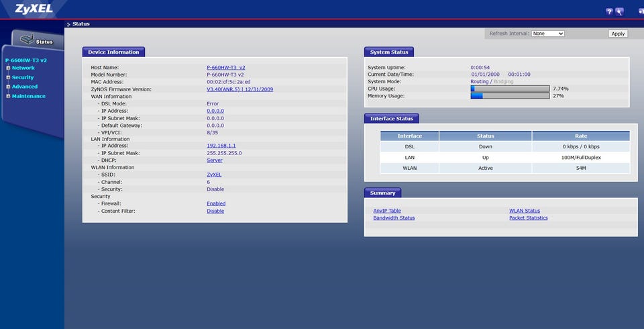Open the Bandwidth Status link
644x329 pixels.
pos(394,218)
